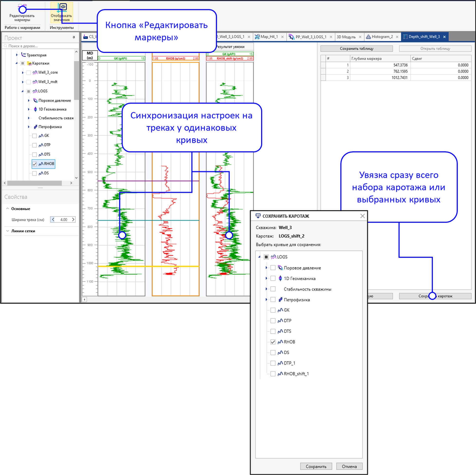
Task: Click Map_H4_1 tab map icon
Action: click(x=257, y=37)
